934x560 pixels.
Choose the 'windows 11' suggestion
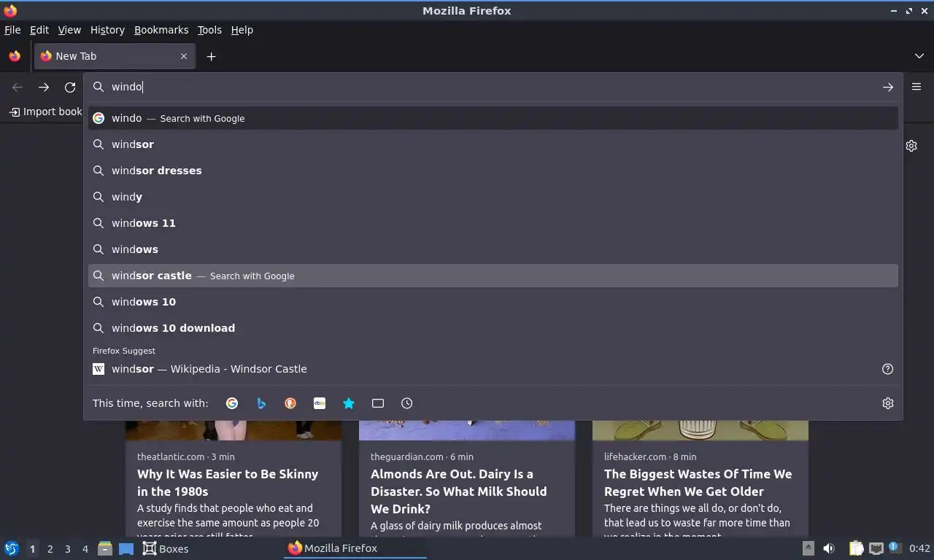pyautogui.click(x=493, y=223)
